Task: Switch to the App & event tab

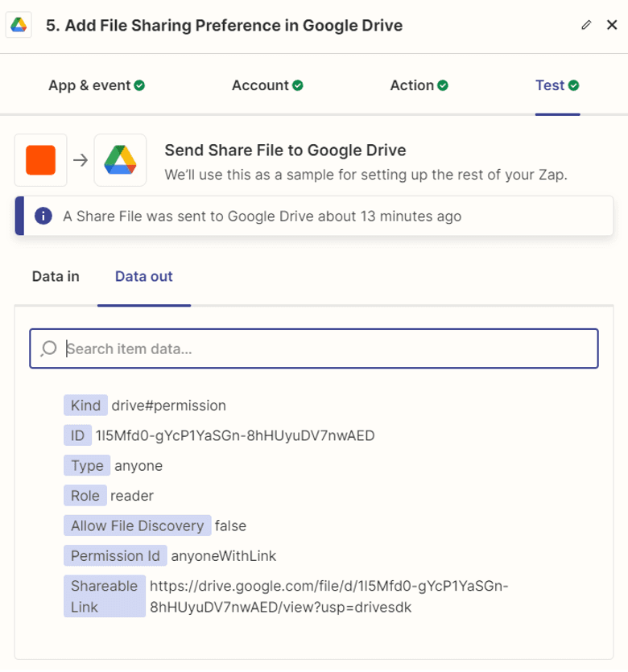Action: tap(90, 85)
